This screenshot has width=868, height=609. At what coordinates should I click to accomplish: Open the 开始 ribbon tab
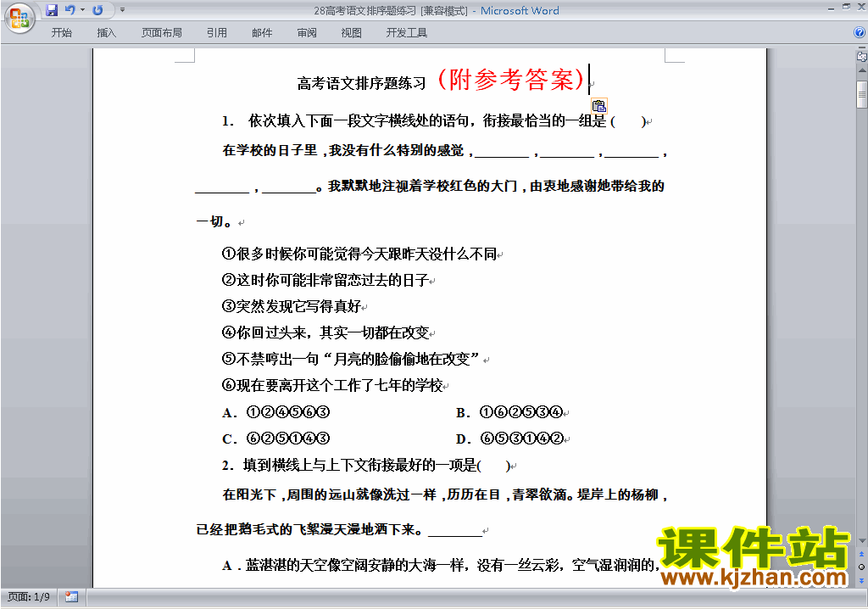pos(62,33)
